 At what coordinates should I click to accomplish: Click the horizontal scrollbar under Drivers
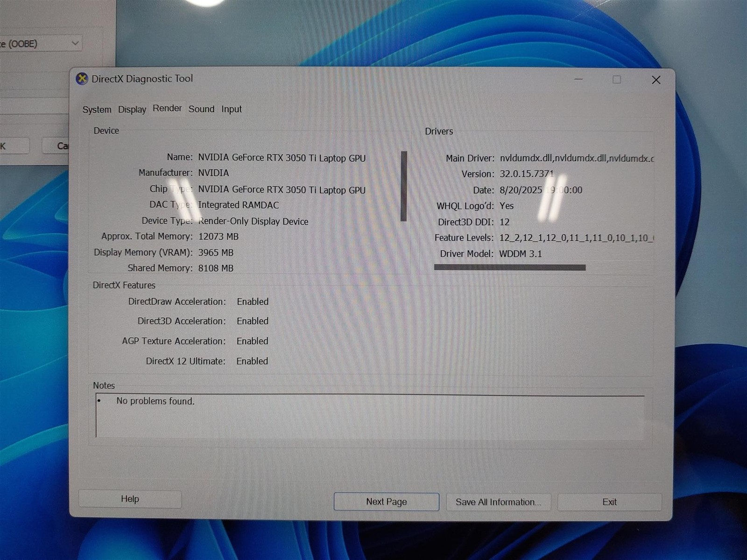click(510, 267)
